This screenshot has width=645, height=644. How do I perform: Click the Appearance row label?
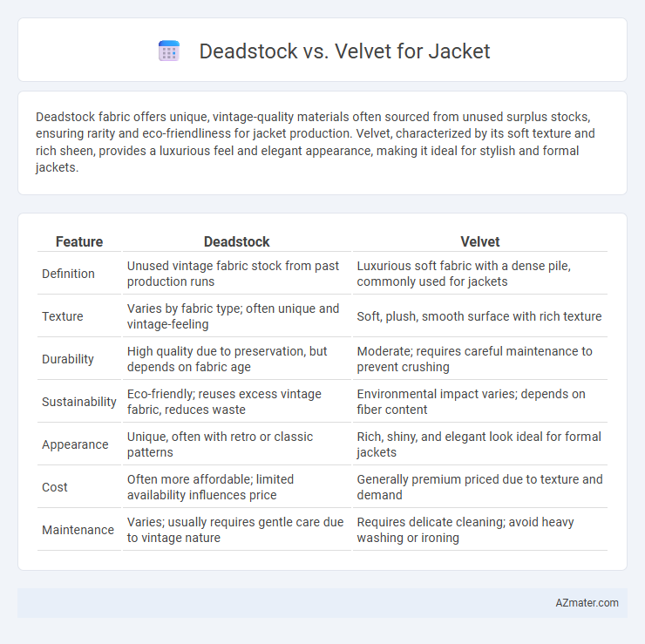click(75, 444)
